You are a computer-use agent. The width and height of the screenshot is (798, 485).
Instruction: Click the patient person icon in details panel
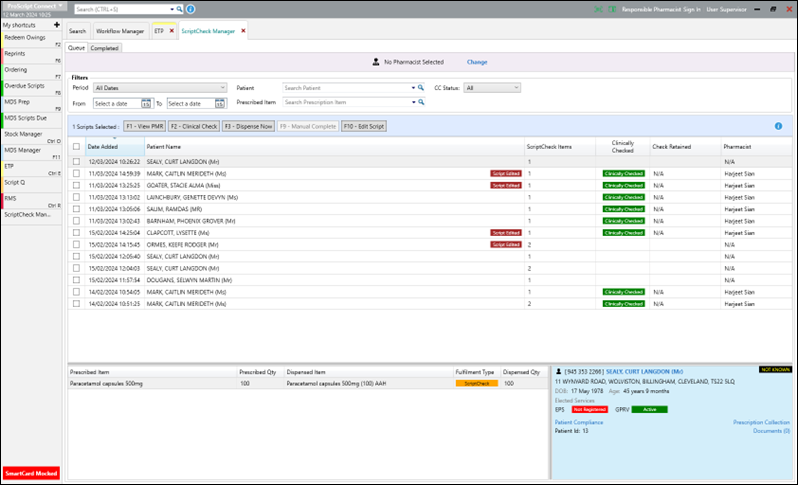coord(558,372)
